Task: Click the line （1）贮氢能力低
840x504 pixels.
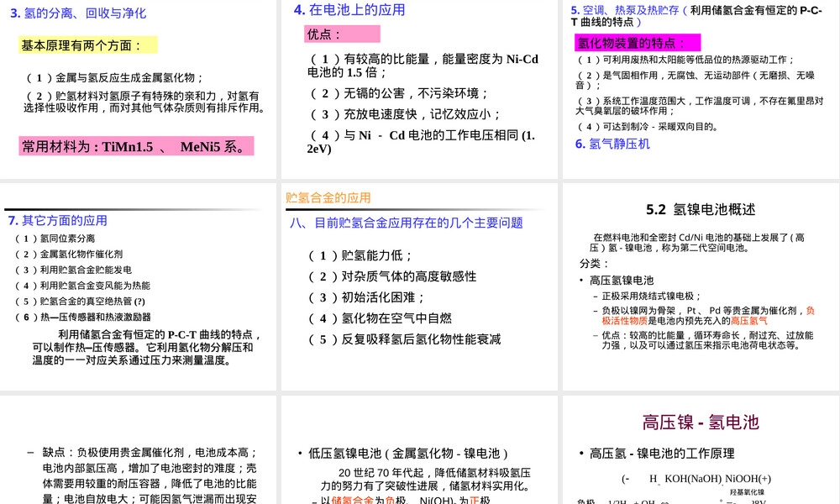Action: (x=360, y=255)
